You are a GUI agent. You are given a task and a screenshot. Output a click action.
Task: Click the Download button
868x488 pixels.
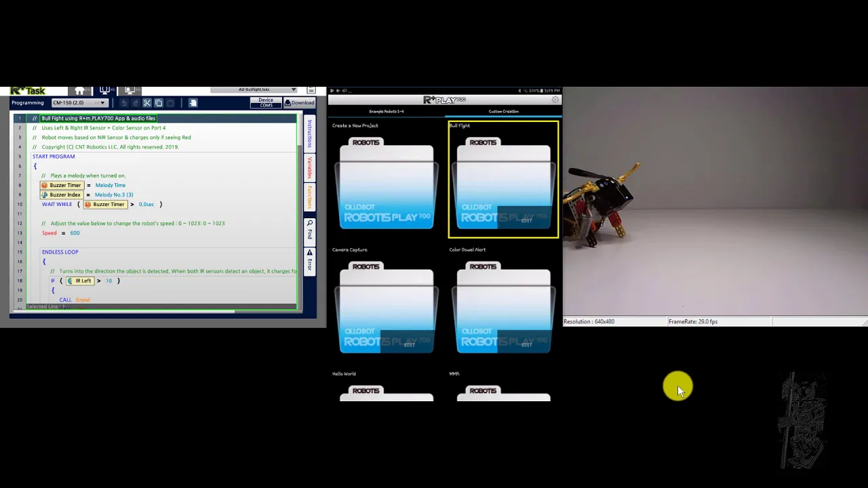pos(299,103)
